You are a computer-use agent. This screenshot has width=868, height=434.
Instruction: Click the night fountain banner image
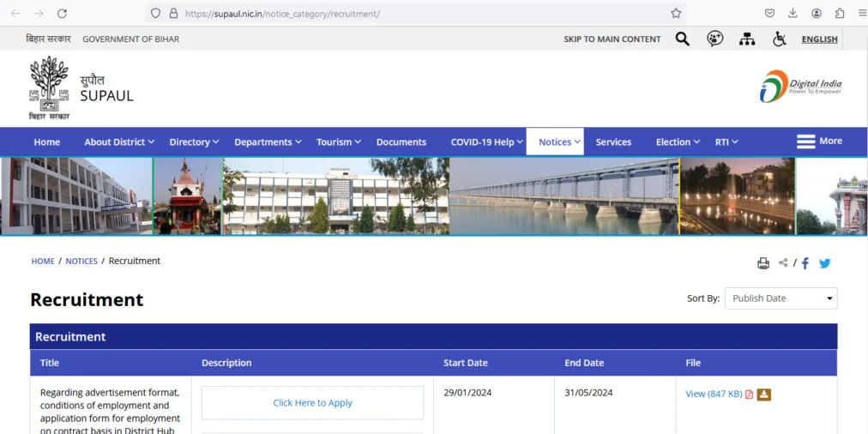tap(738, 196)
